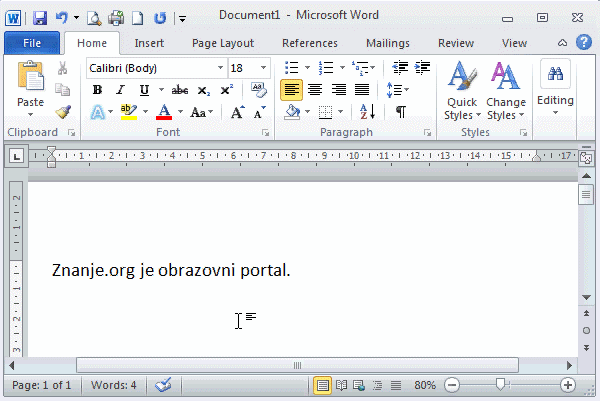Toggle Show/Hide paragraph marks
Viewport: 600px width, 401px height.
400,113
